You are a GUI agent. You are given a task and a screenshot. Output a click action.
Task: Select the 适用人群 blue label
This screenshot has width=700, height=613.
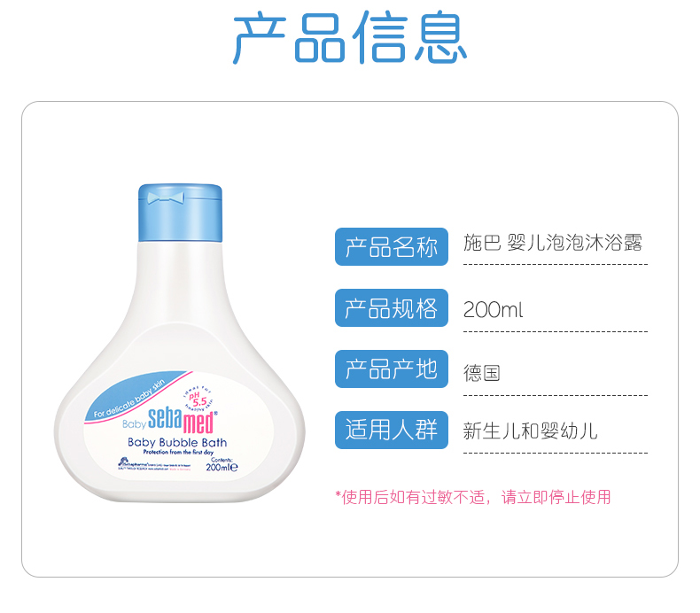pyautogui.click(x=391, y=430)
